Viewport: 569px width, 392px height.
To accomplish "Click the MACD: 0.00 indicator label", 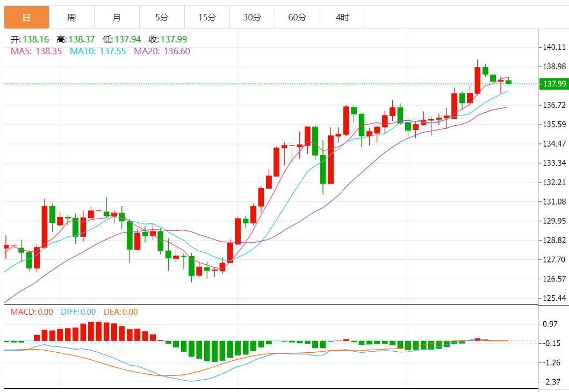I will [x=32, y=312].
